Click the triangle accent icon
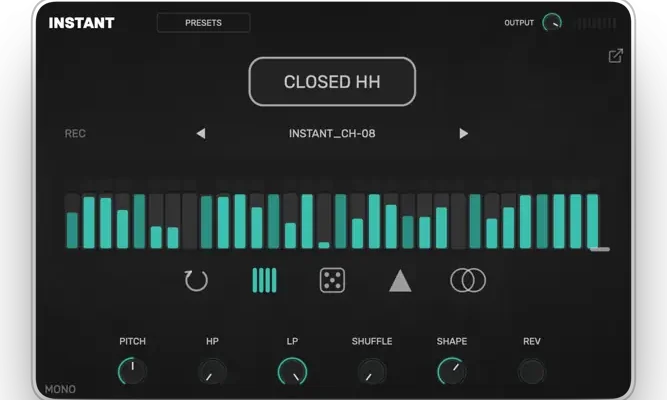Image resolution: width=667 pixels, height=400 pixels. [x=400, y=281]
